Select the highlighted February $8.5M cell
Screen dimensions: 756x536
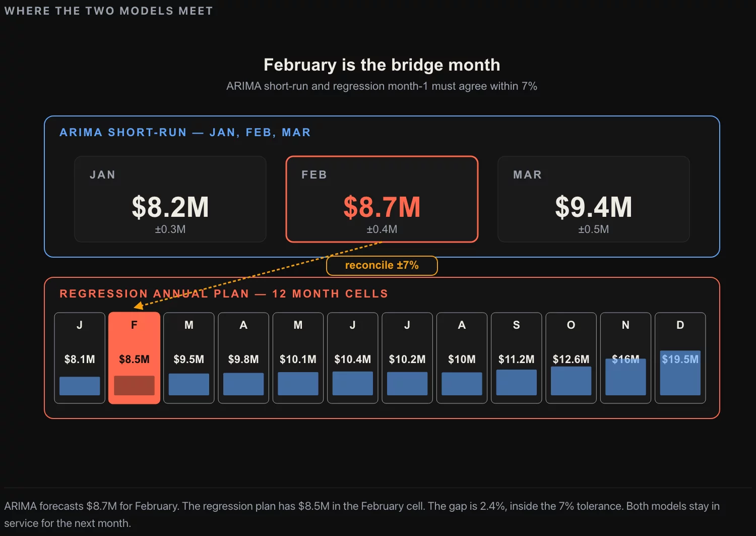134,358
